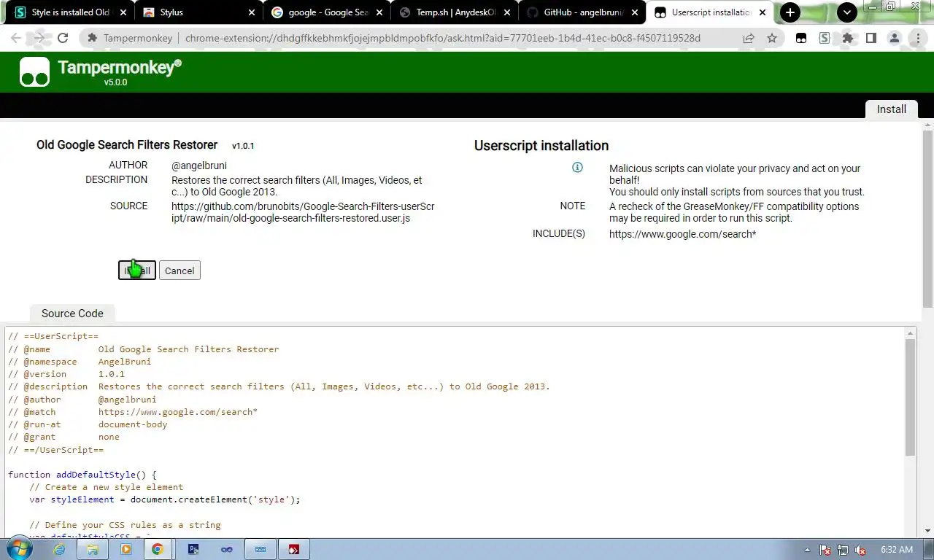Select the Source Code tab
The width and height of the screenshot is (934, 560).
[72, 314]
